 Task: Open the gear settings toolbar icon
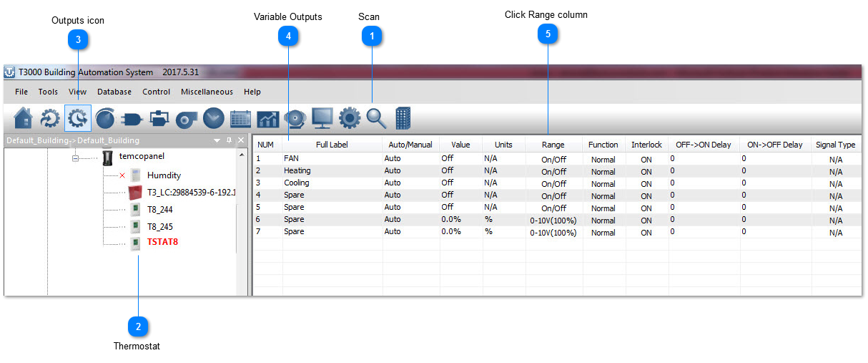(x=350, y=118)
